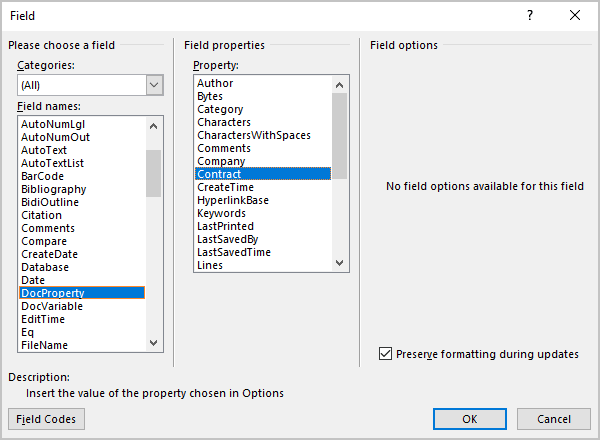The width and height of the screenshot is (600, 440).
Task: Choose Category property
Action: [x=263, y=109]
